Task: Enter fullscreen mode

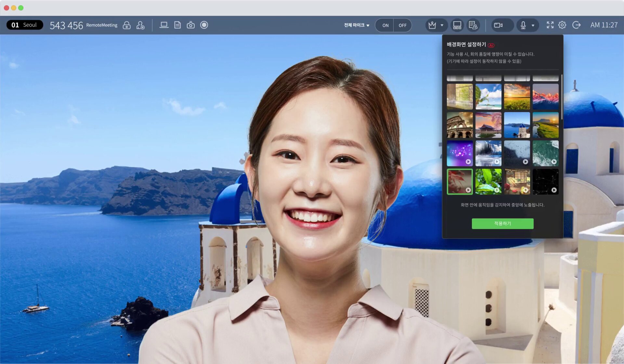Action: pyautogui.click(x=550, y=25)
